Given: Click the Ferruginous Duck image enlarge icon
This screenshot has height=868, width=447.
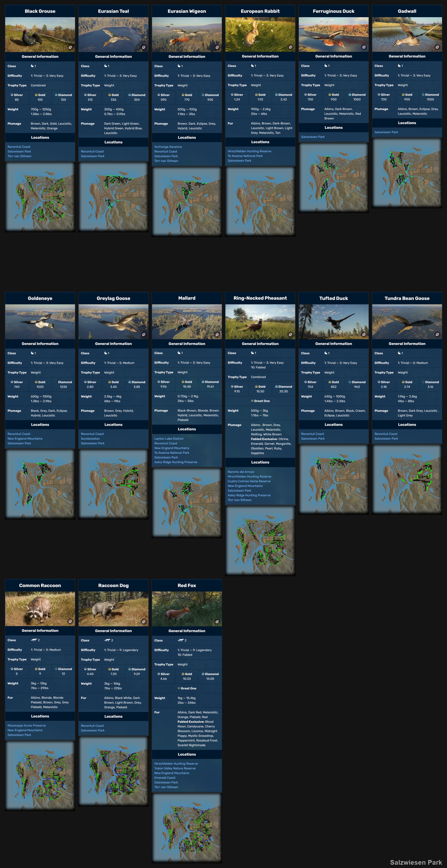Looking at the screenshot, I should click(x=364, y=47).
